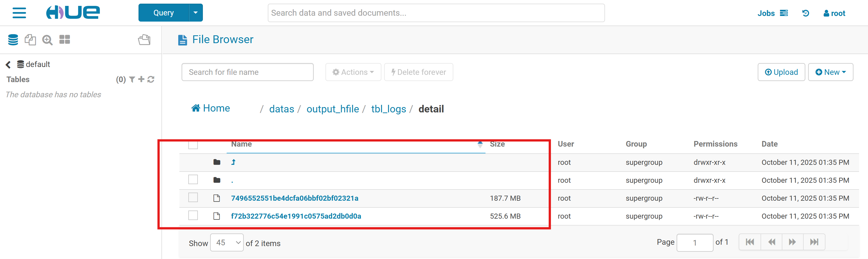Open the Jobs list icon
The height and width of the screenshot is (259, 868).
[x=784, y=13]
